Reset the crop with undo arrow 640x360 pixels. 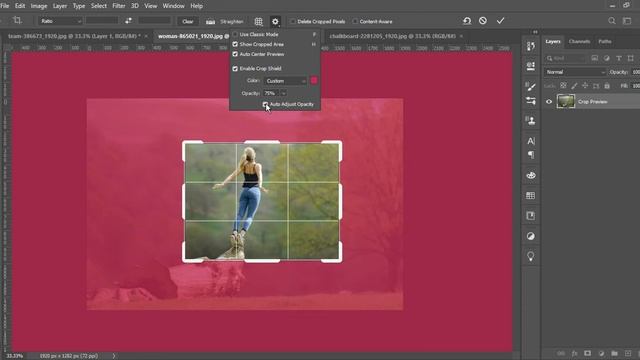click(x=467, y=21)
